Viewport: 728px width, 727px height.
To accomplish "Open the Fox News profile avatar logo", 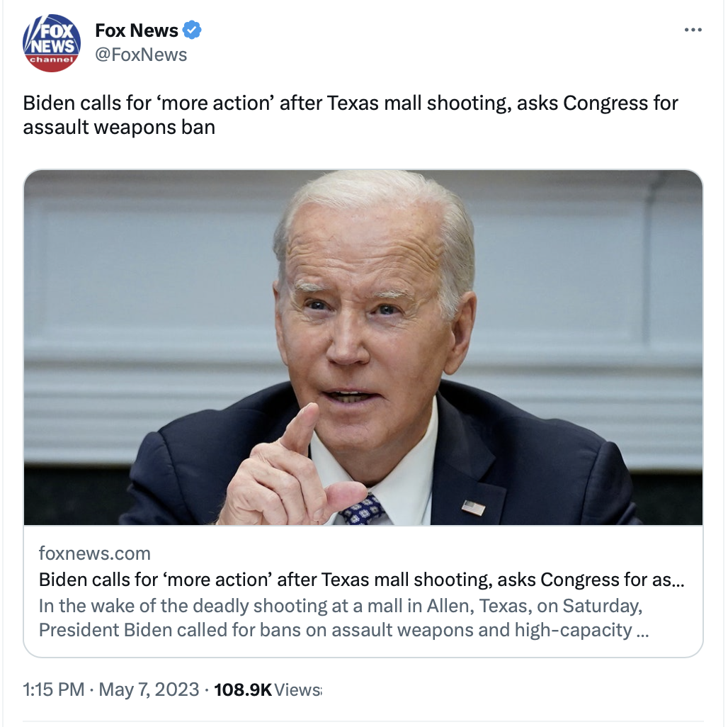I will 52,43.
